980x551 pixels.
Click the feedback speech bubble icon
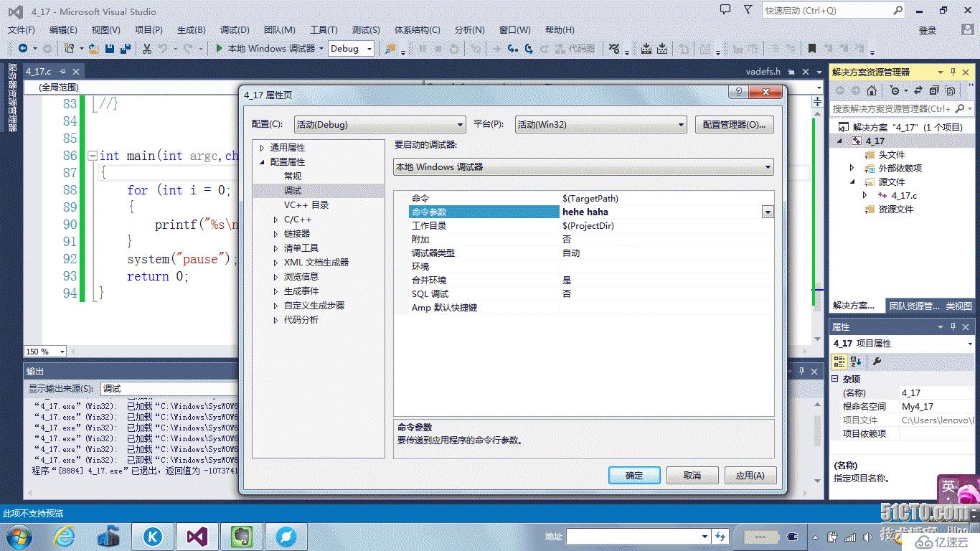tap(725, 9)
